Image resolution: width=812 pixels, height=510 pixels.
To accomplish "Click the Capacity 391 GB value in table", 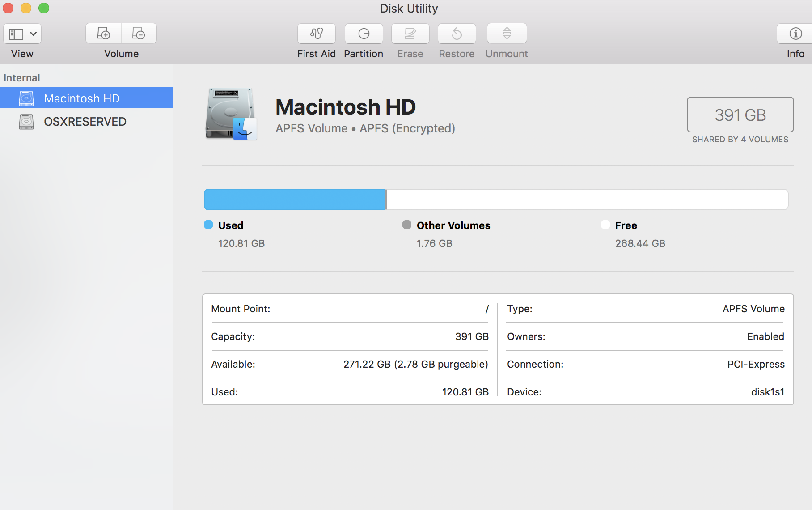I will [472, 336].
